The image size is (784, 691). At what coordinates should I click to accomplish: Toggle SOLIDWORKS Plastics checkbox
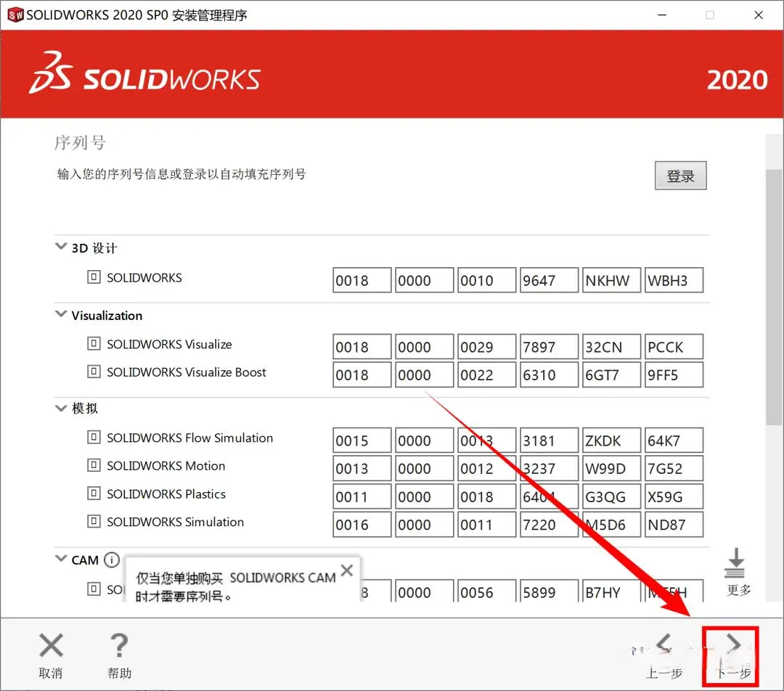[x=94, y=494]
